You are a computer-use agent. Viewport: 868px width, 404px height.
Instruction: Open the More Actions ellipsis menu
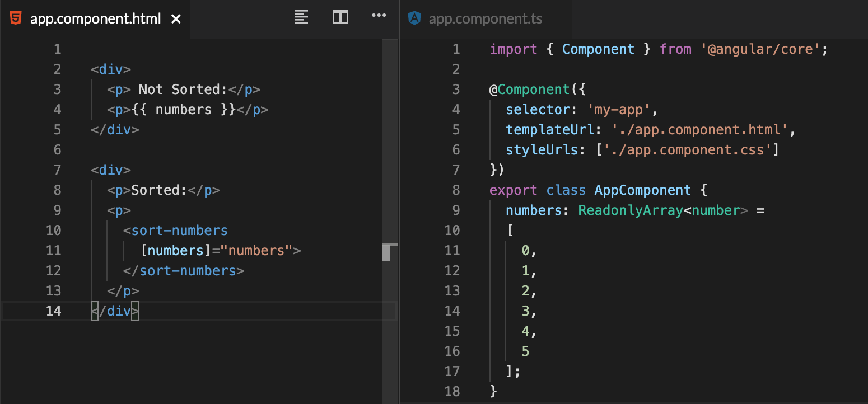[379, 16]
